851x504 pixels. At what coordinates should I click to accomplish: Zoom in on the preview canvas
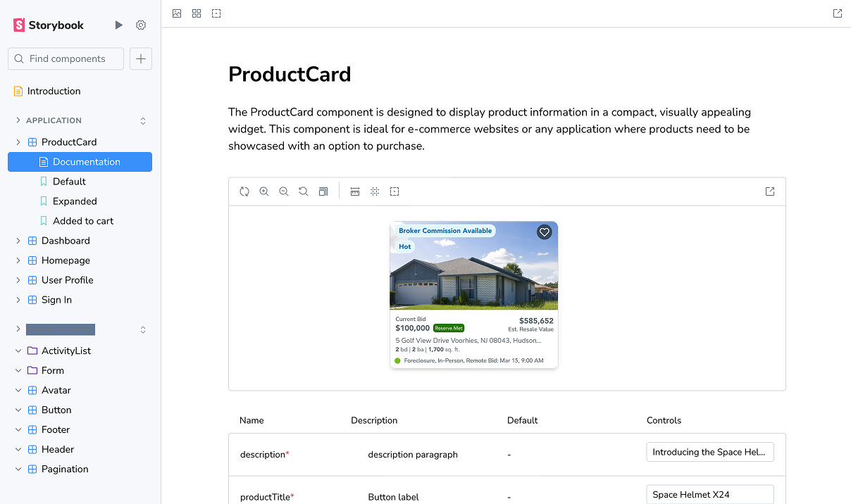pos(264,191)
